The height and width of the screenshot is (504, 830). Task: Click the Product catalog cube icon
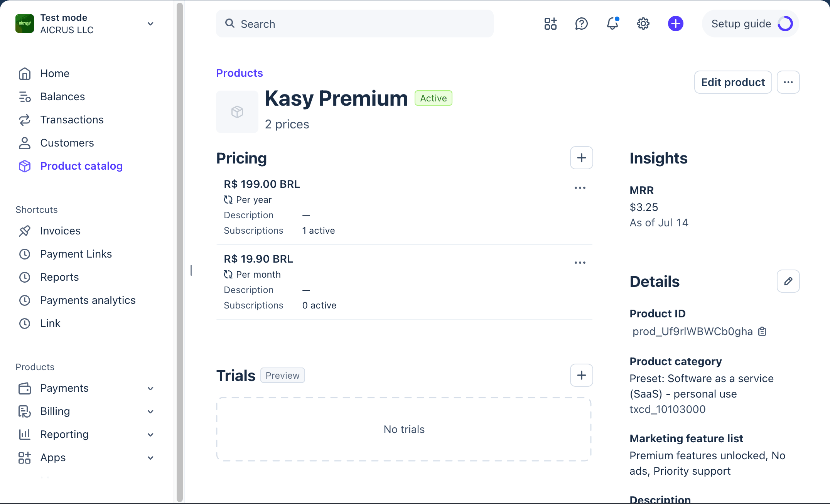(25, 166)
